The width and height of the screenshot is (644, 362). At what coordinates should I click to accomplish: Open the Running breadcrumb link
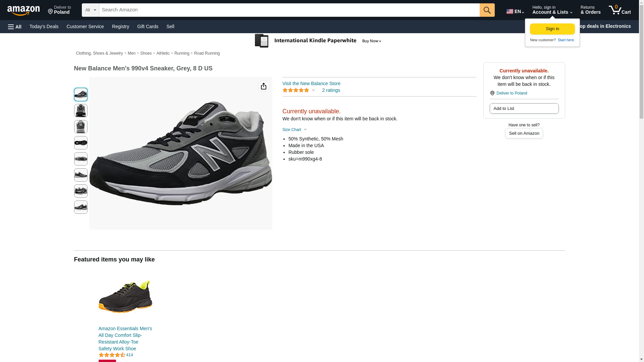[181, 53]
